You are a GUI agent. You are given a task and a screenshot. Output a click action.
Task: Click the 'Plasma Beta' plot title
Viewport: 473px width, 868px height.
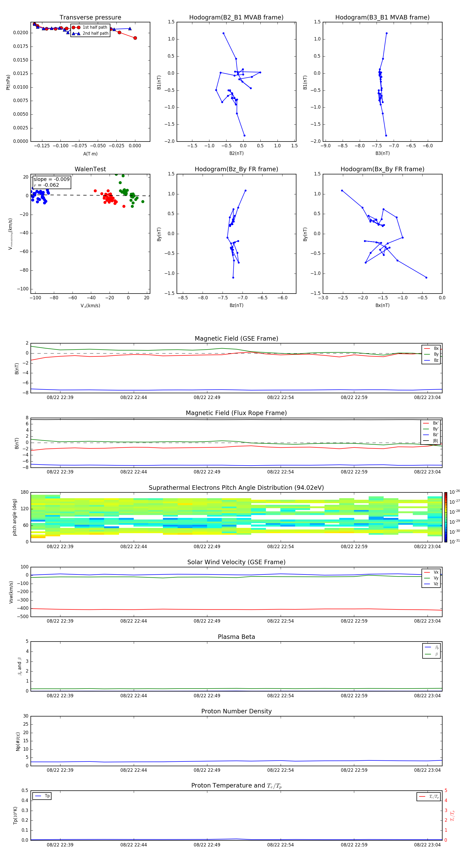click(236, 637)
